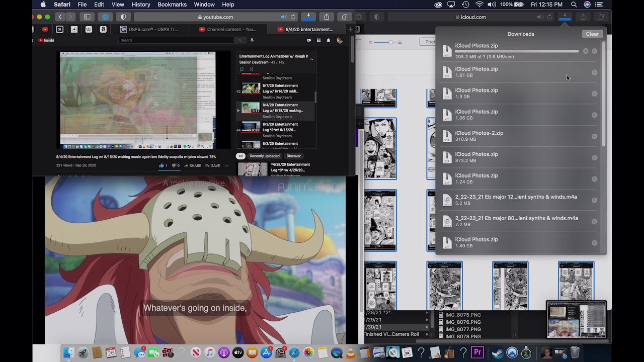
Task: Toggle the Safari sidebar in the YouTube window
Action: [x=87, y=17]
